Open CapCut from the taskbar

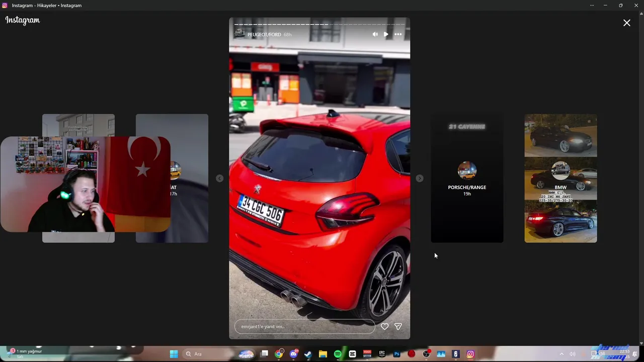coord(352,354)
